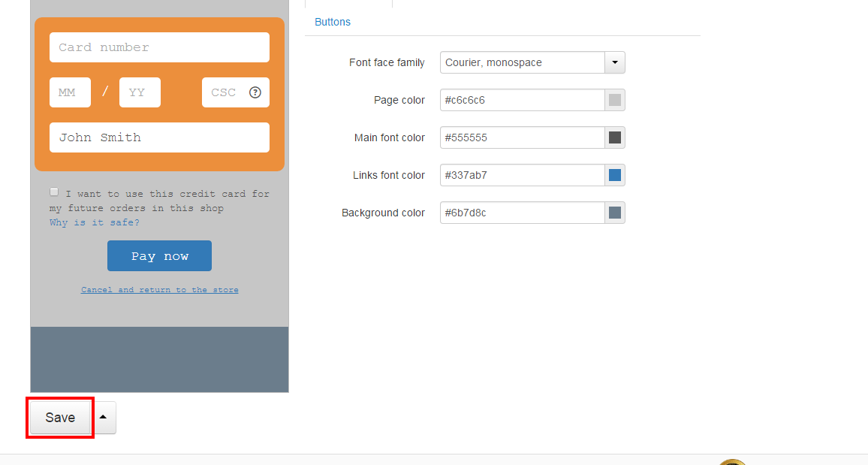
Task: Click the Main font color label
Action: (389, 137)
